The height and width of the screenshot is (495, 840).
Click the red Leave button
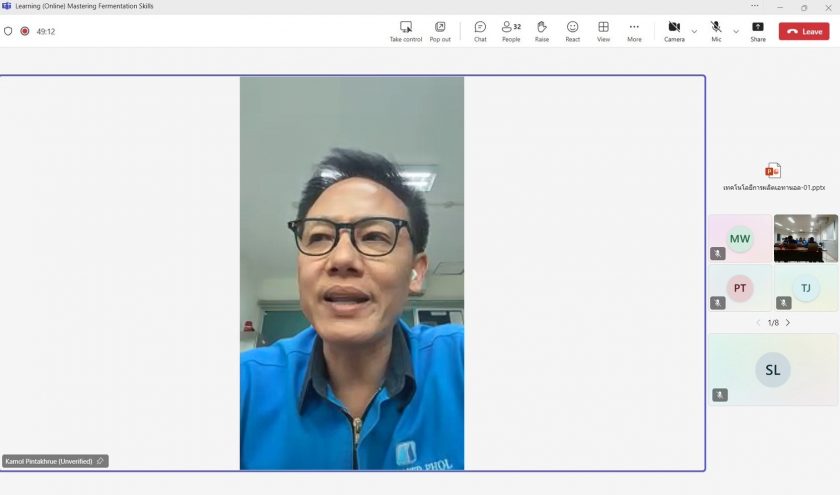click(804, 31)
